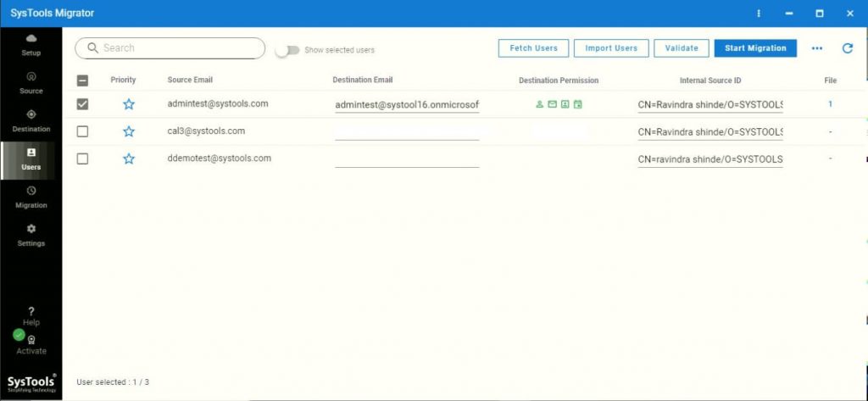Check the cal3@systools.com row checkbox
This screenshot has height=401, width=868.
[x=82, y=131]
